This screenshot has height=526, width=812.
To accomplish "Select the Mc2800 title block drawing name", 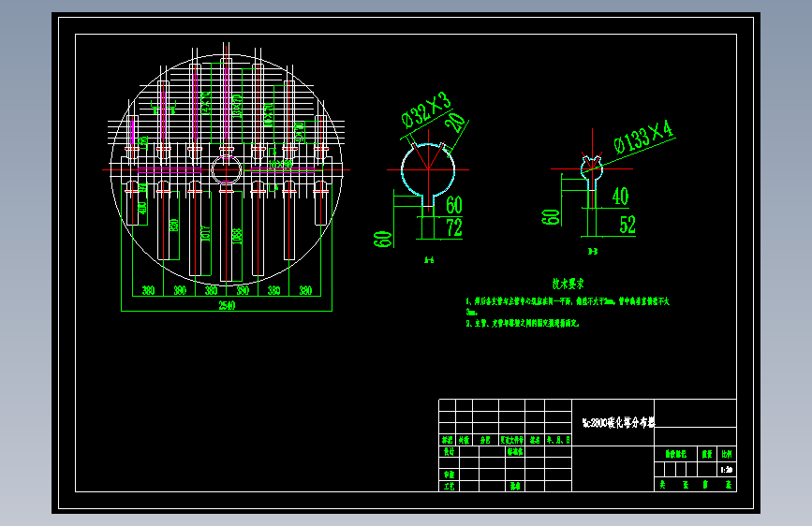I will (x=618, y=422).
